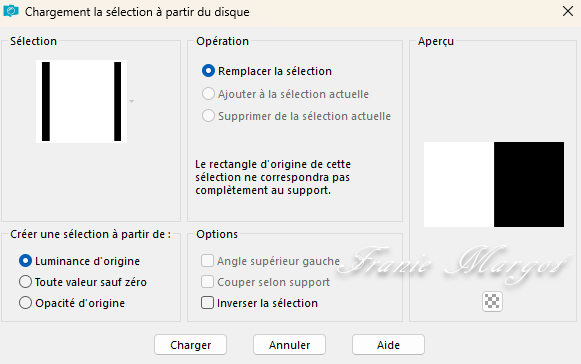
Task: Toggle the checkerboard transparency preview icon
Action: 492,301
